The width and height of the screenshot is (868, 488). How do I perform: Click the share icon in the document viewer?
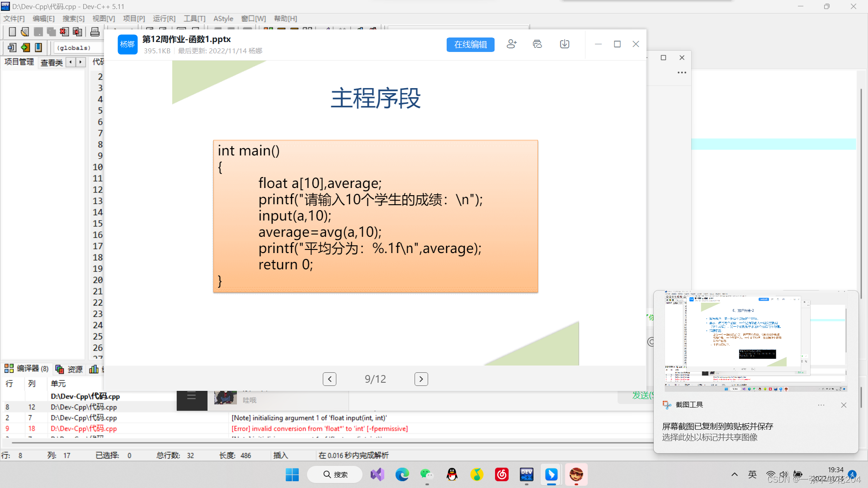[x=511, y=44]
